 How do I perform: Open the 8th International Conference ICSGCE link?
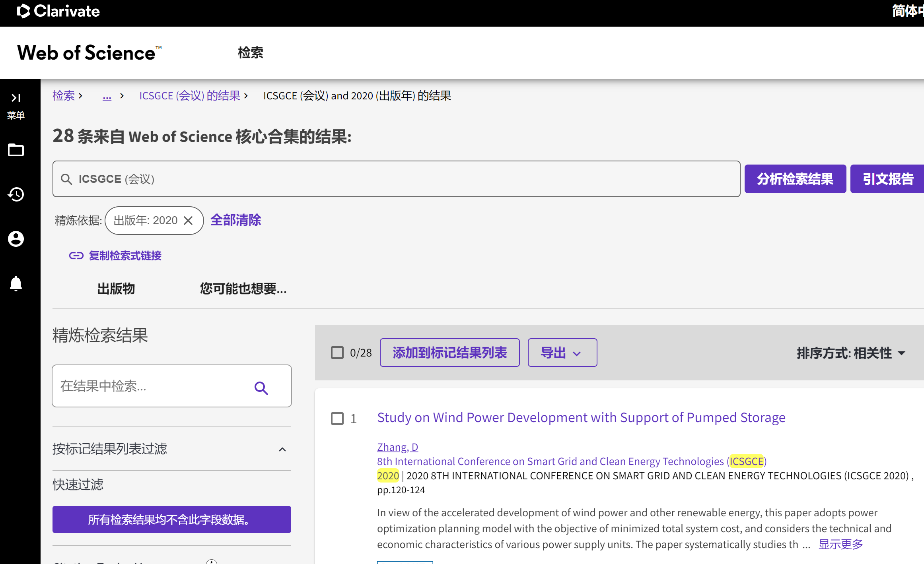click(x=572, y=461)
